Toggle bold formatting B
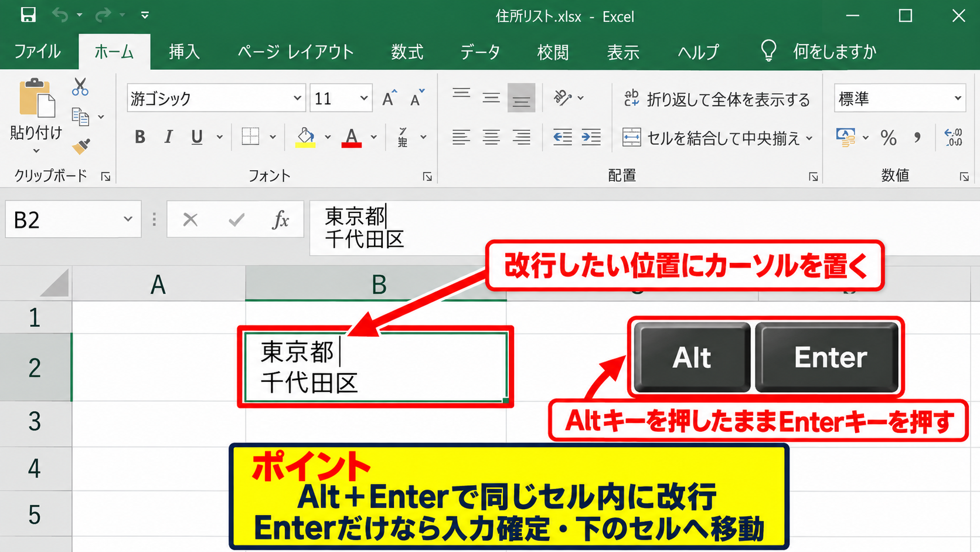Viewport: 980px width, 552px height. pos(139,137)
